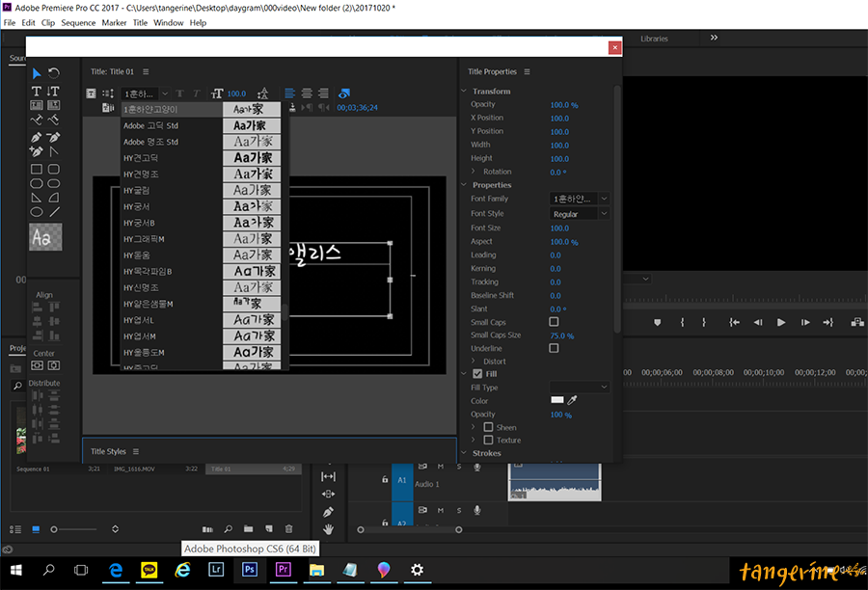This screenshot has width=868, height=590.
Task: Select the Rectangle shape tool
Action: 37,169
